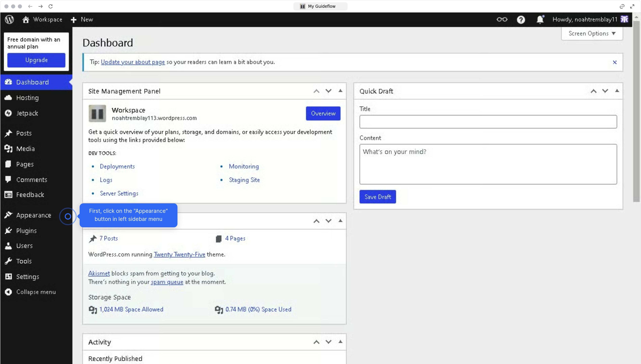This screenshot has width=641, height=364.
Task: Select the Jetpack icon in the sidebar
Action: pyautogui.click(x=8, y=113)
